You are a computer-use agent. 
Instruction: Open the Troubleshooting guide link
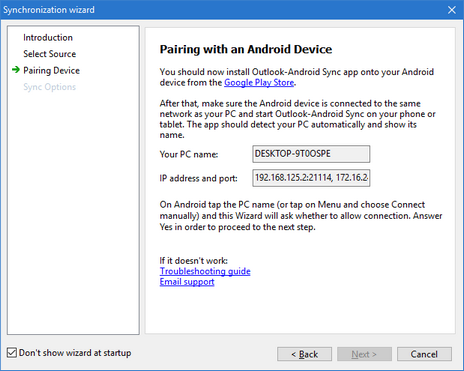coord(205,271)
